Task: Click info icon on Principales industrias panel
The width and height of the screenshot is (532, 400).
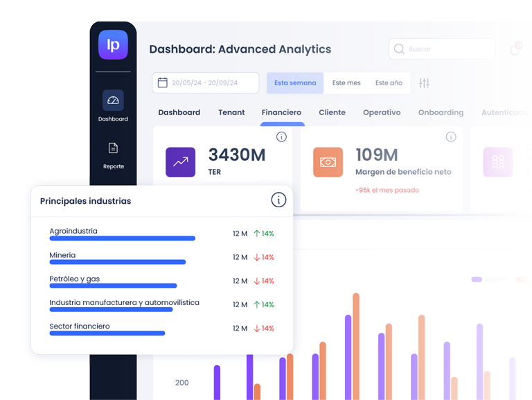Action: tap(278, 200)
